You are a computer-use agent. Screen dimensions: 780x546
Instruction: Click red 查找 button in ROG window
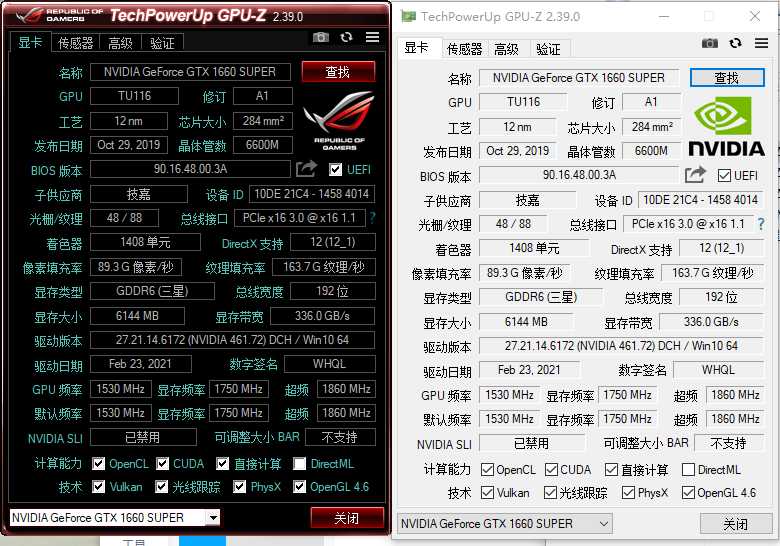coord(338,72)
